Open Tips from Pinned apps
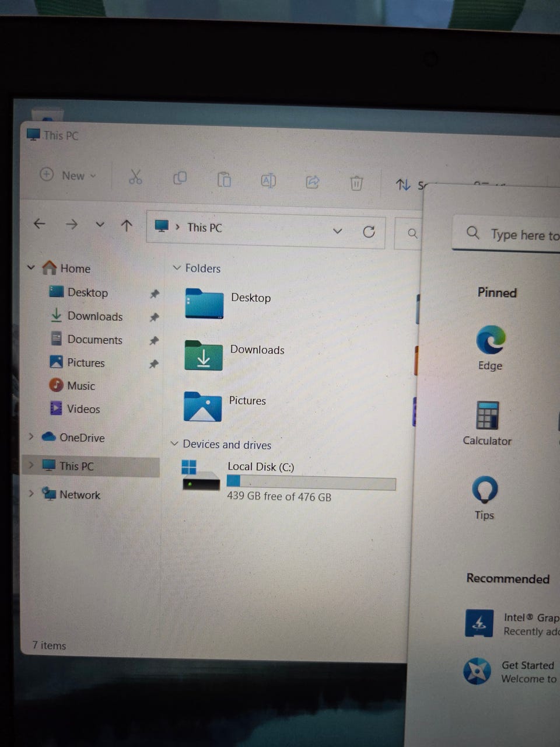This screenshot has height=747, width=560. coord(485,497)
